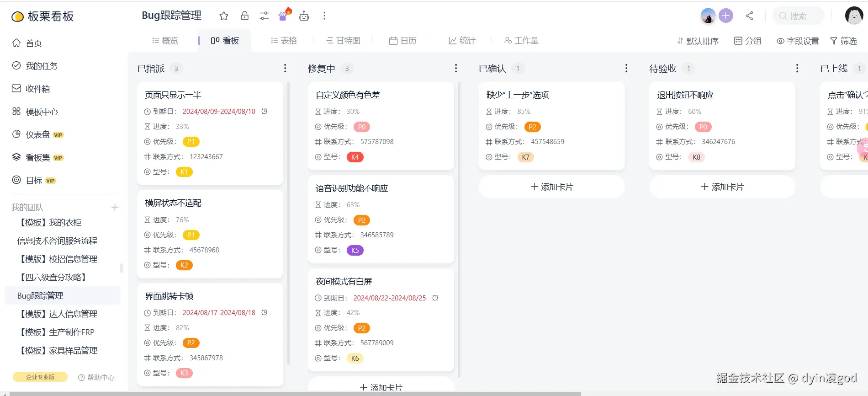Switch to 表格 table tab
The width and height of the screenshot is (868, 396).
284,41
